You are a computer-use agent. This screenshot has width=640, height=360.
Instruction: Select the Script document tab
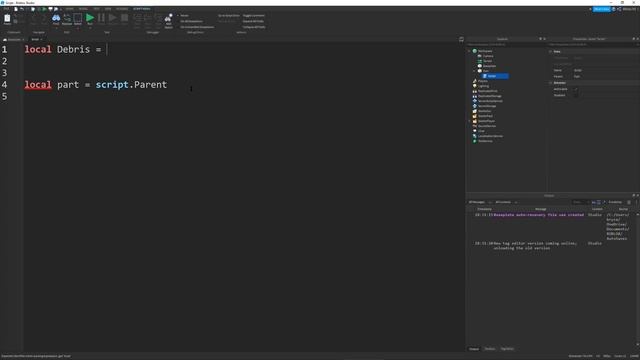pyautogui.click(x=36, y=40)
